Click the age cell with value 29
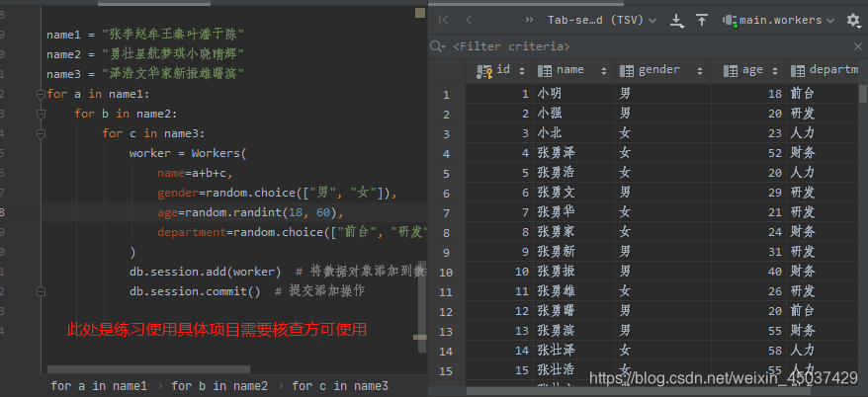Screen dimensions: 868x397 pos(749,193)
